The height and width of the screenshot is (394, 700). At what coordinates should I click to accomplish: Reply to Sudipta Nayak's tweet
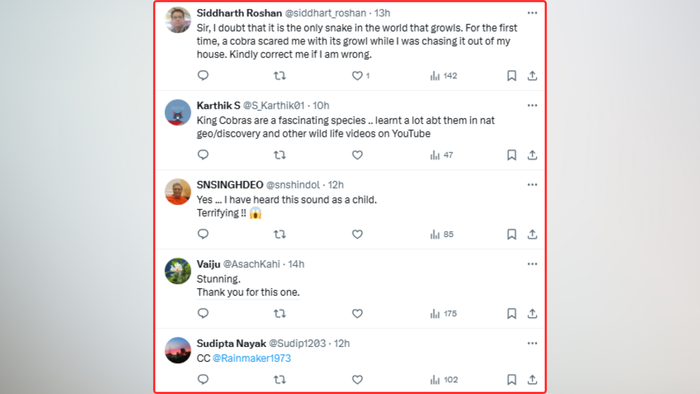click(x=203, y=379)
